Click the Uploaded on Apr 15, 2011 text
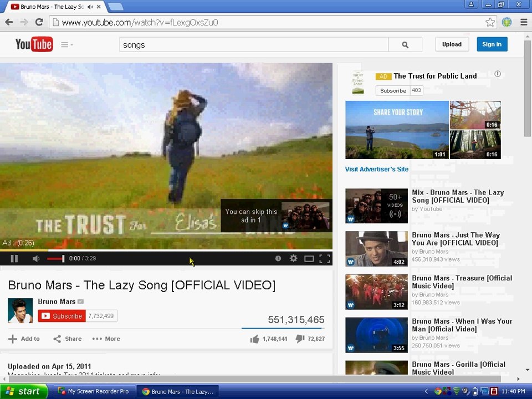Screen dimensions: 532x399 click(49, 366)
